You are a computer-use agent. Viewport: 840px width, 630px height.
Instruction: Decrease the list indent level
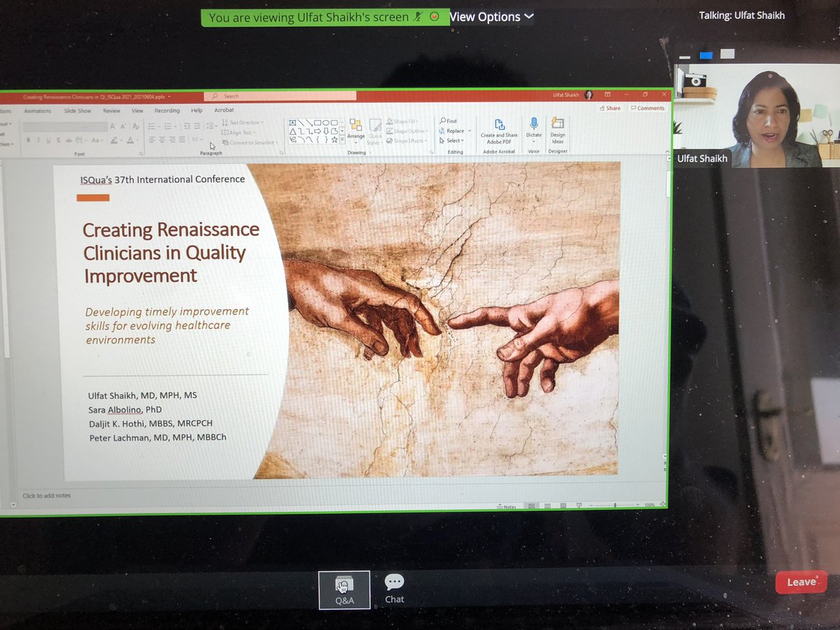(x=187, y=126)
